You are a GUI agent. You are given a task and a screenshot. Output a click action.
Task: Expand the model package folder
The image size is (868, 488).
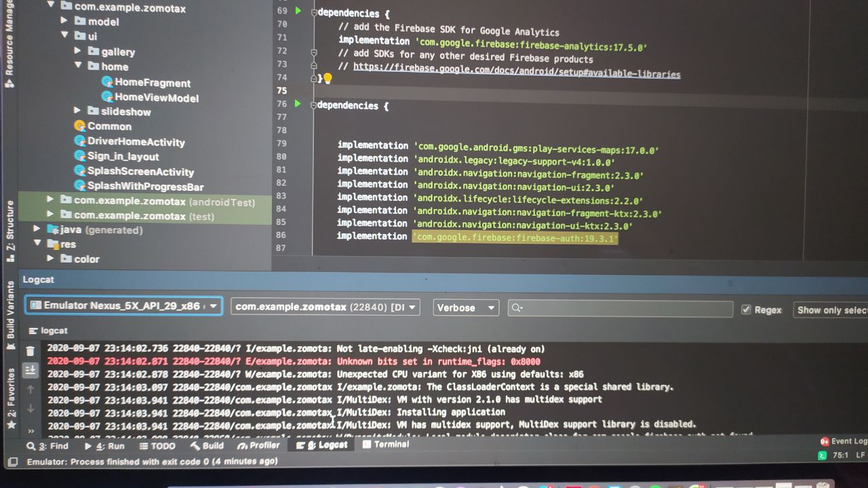[x=64, y=20]
